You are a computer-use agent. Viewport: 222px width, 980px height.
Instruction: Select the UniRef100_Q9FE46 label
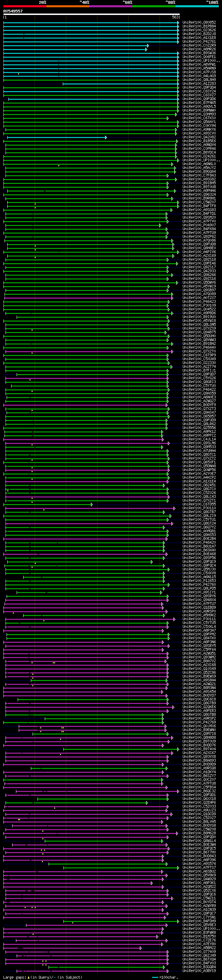199,263
